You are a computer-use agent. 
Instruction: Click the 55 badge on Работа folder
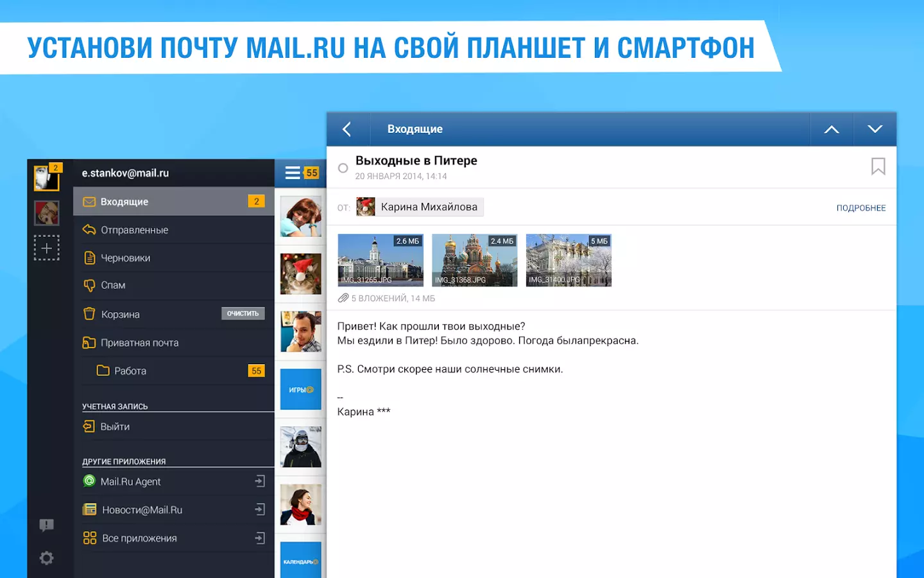tap(257, 371)
